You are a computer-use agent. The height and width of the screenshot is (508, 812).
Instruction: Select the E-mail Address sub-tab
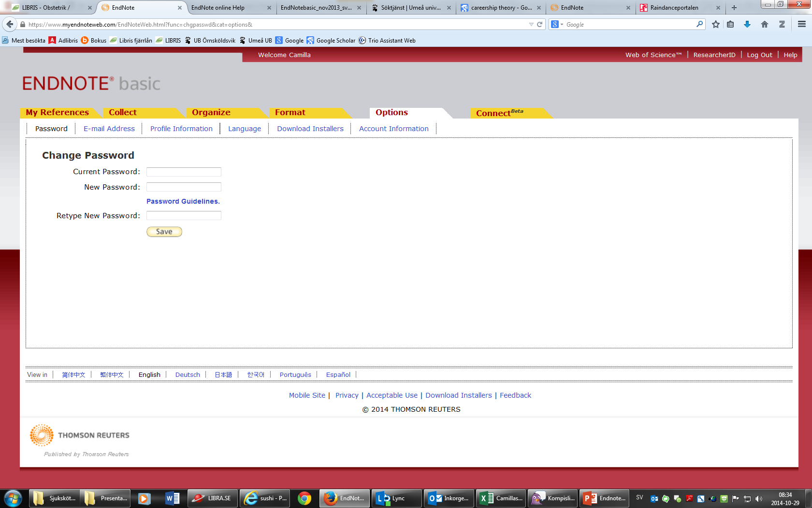click(109, 129)
